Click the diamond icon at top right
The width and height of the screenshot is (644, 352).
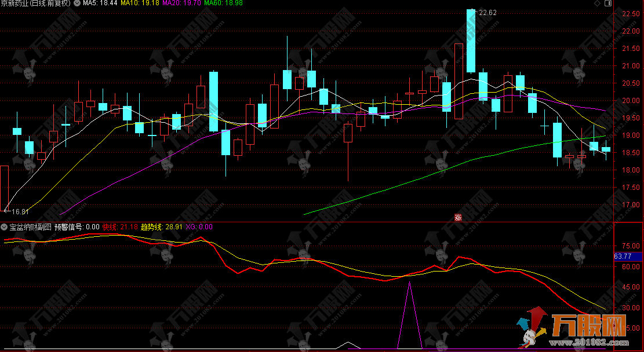pos(598,3)
